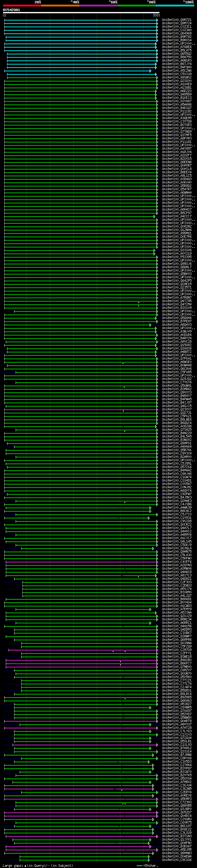Open hit label UniRef100_C0Z3C1
This screenshot has height=868, width=197.
click(177, 26)
